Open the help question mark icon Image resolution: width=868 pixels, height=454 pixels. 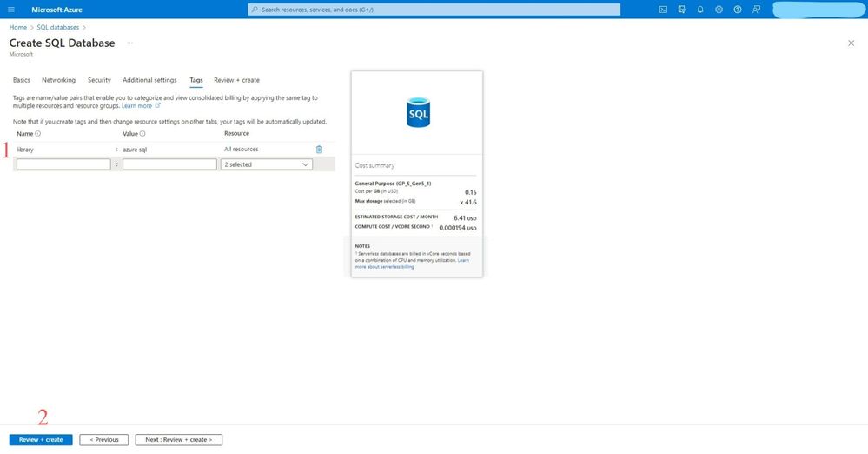pyautogui.click(x=738, y=10)
